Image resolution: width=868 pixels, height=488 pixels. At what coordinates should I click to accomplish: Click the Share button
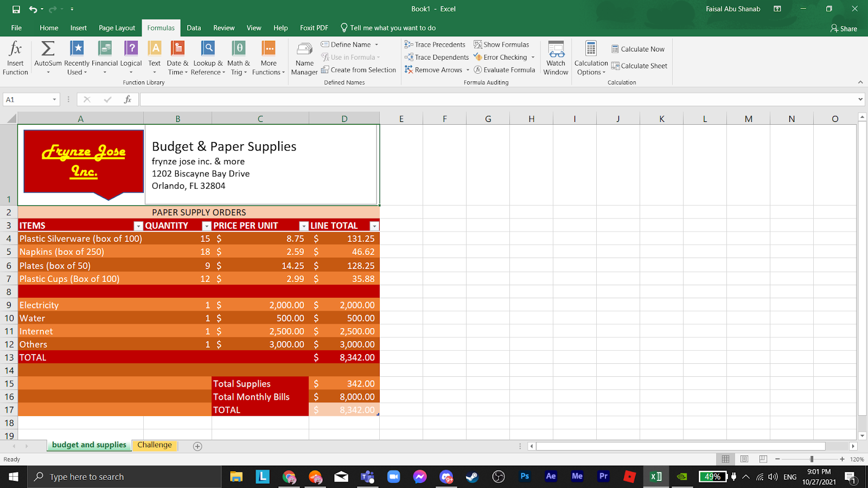844,28
